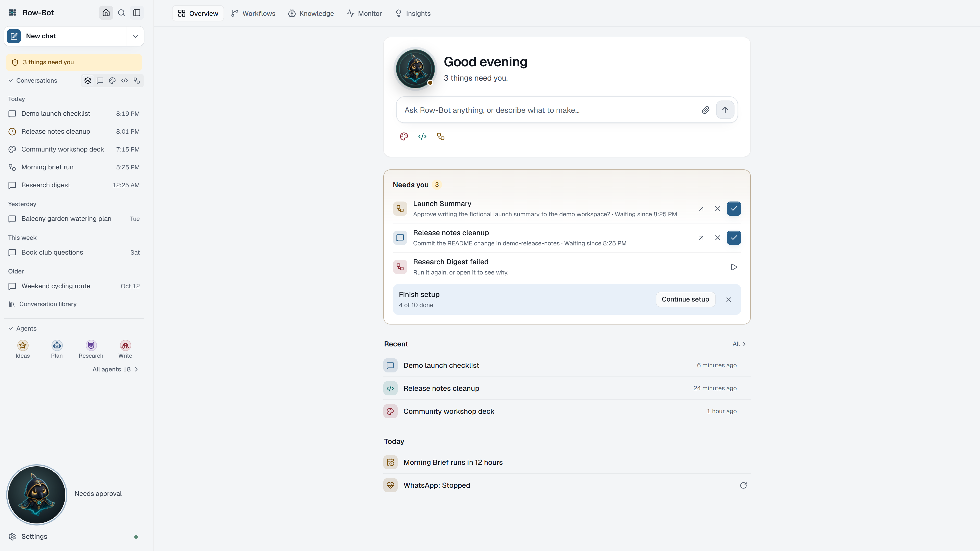980x551 pixels.
Task: Show All agents 18
Action: [115, 370]
